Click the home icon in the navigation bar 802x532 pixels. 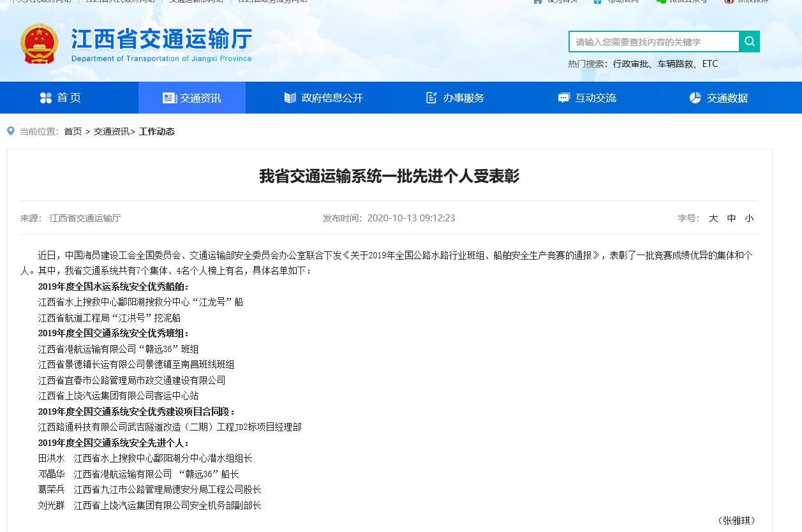(x=46, y=98)
